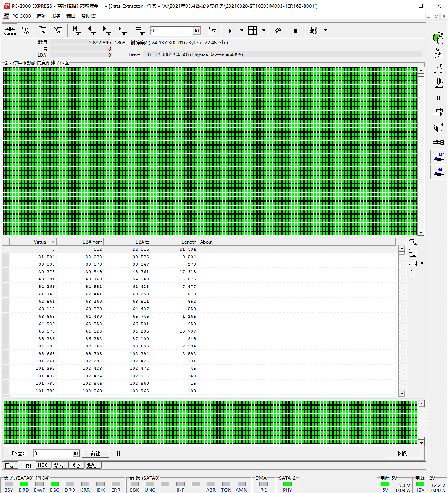Screen dimensions: 448x493
Task: Click the down arrow of table scrollbar
Action: (x=402, y=394)
